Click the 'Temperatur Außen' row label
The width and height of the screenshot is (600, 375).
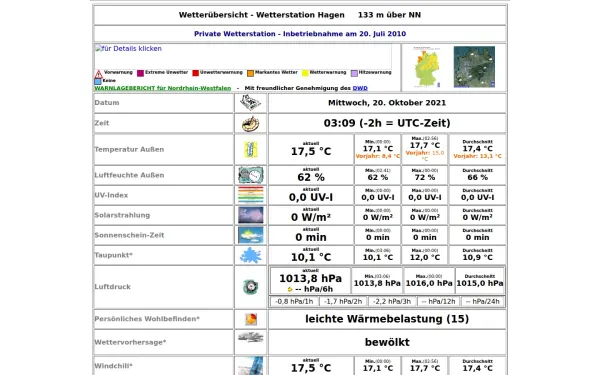pos(129,149)
